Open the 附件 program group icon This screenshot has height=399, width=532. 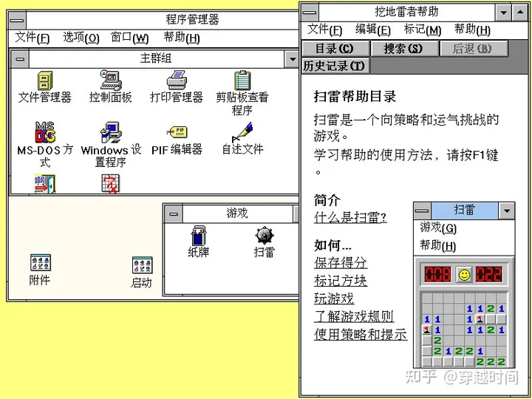click(x=41, y=262)
